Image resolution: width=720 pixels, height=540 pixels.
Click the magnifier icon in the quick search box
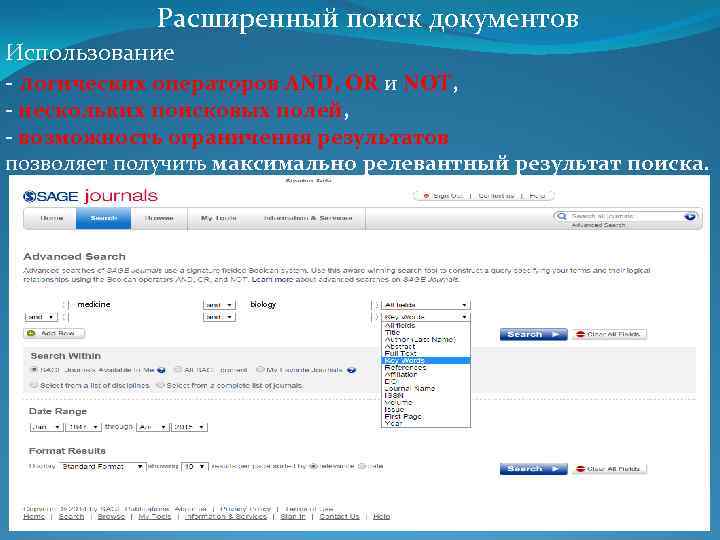[x=561, y=216]
